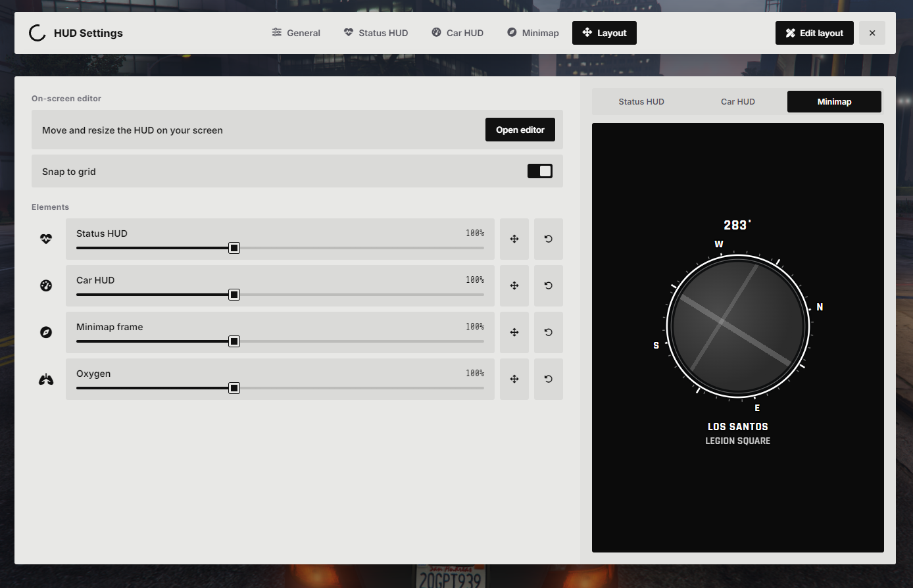Click the Status HUD scale slider handle
The image size is (913, 588).
[234, 248]
